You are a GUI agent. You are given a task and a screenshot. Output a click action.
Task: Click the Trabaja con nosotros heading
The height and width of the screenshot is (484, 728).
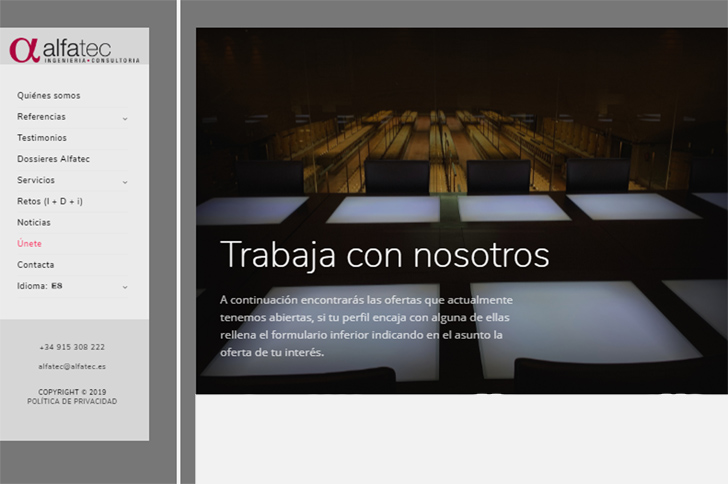point(384,255)
